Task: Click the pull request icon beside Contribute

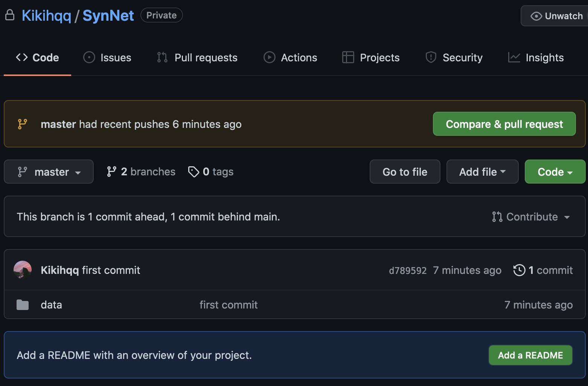Action: 497,217
